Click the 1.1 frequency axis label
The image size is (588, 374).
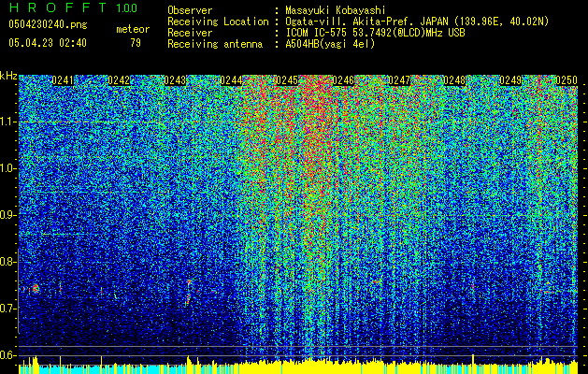click(x=7, y=122)
